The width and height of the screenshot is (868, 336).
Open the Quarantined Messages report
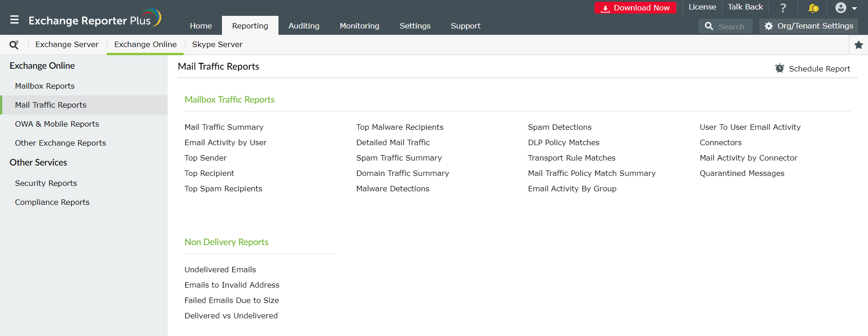point(742,173)
